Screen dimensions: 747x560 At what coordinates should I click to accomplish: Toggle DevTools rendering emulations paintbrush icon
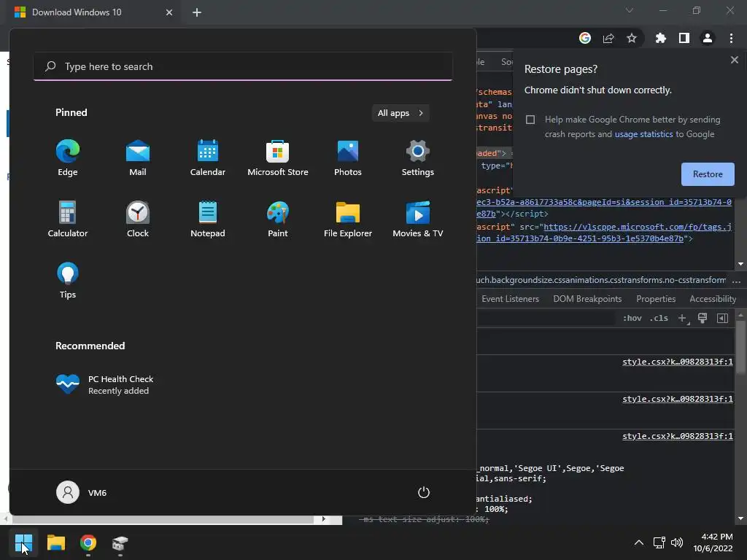703,318
